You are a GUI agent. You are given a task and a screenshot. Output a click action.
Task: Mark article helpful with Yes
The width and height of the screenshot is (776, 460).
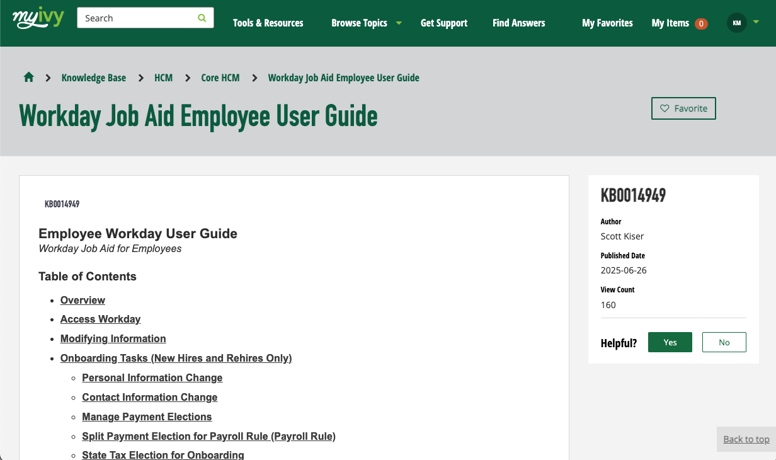click(670, 342)
